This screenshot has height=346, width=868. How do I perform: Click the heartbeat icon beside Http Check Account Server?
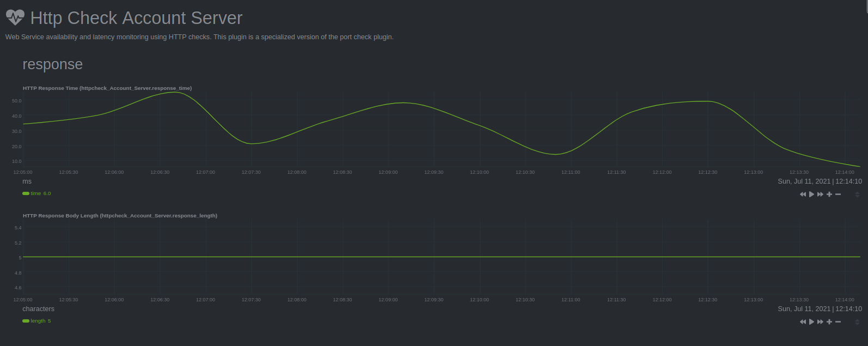pyautogui.click(x=15, y=17)
